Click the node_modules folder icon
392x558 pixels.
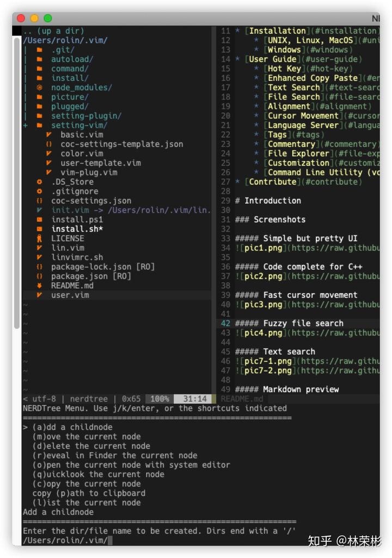[x=39, y=88]
